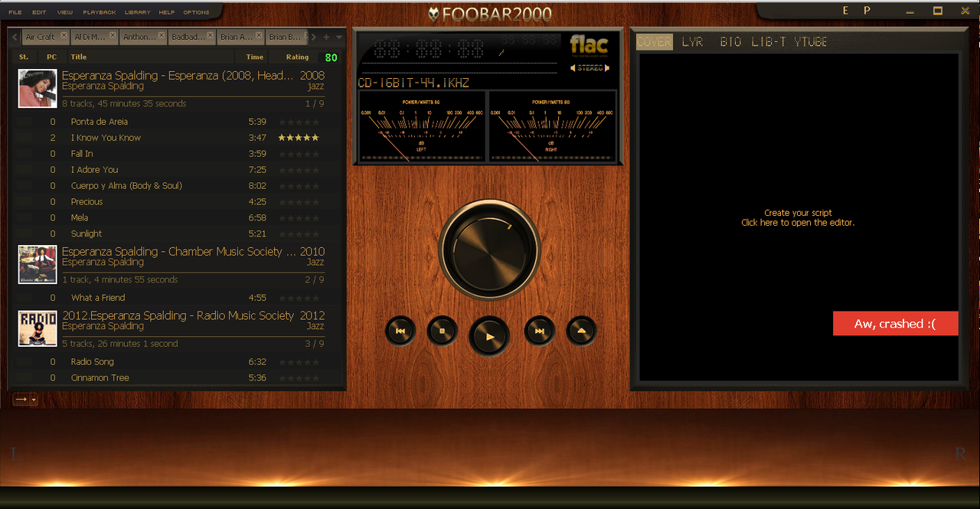Click the Eject/open round button
The width and height of the screenshot is (980, 509).
tap(581, 331)
